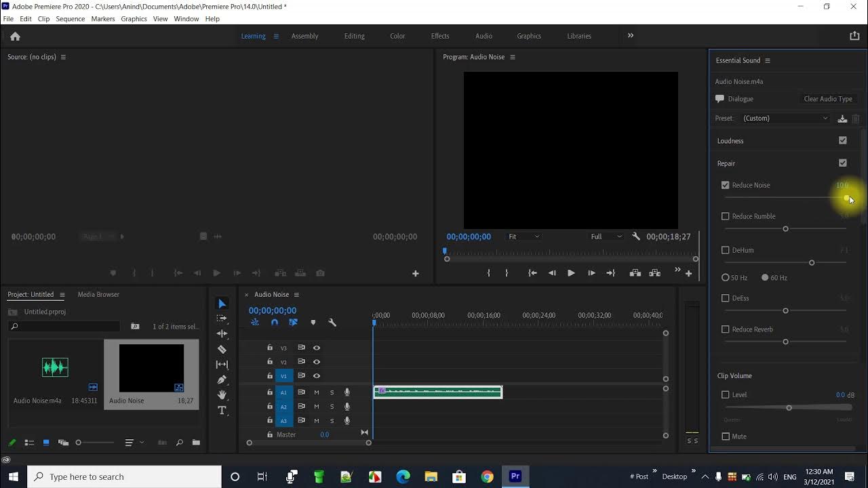868x488 pixels.
Task: Open Project panel menu
Action: pyautogui.click(x=62, y=295)
